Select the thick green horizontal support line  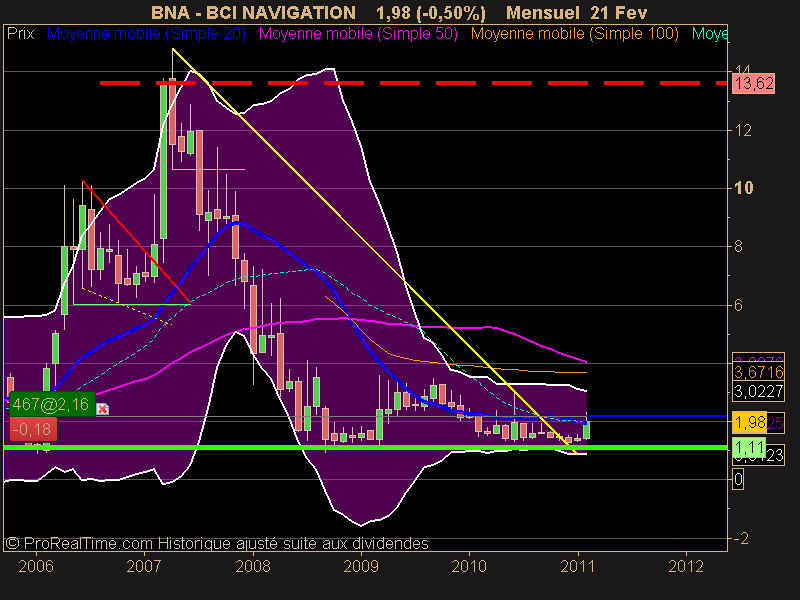click(365, 447)
